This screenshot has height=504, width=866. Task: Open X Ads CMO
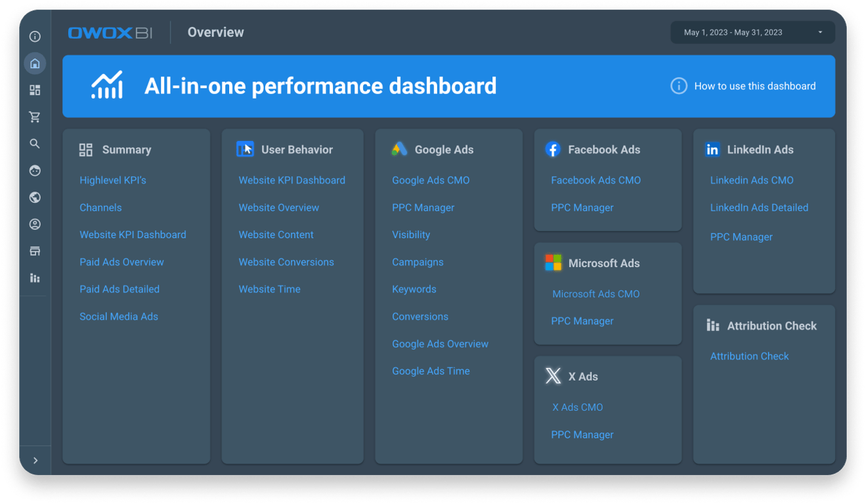(x=577, y=408)
